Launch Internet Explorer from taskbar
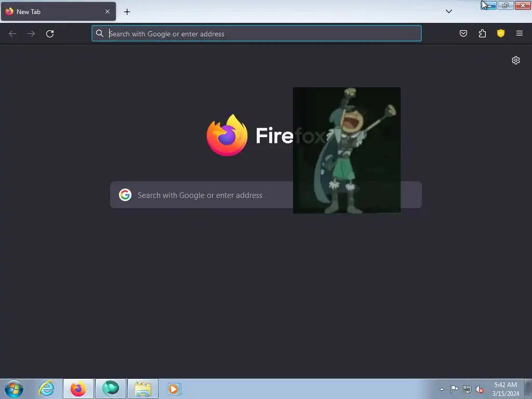 [x=46, y=389]
